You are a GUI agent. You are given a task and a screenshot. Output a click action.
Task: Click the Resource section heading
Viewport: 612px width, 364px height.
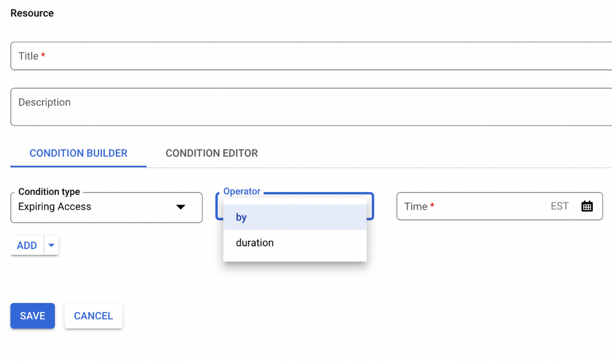click(32, 13)
